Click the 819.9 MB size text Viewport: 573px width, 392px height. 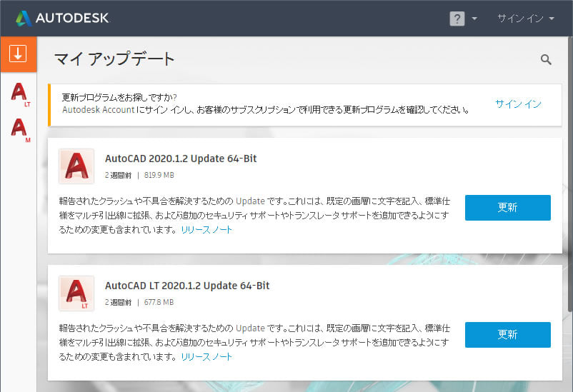(x=159, y=175)
